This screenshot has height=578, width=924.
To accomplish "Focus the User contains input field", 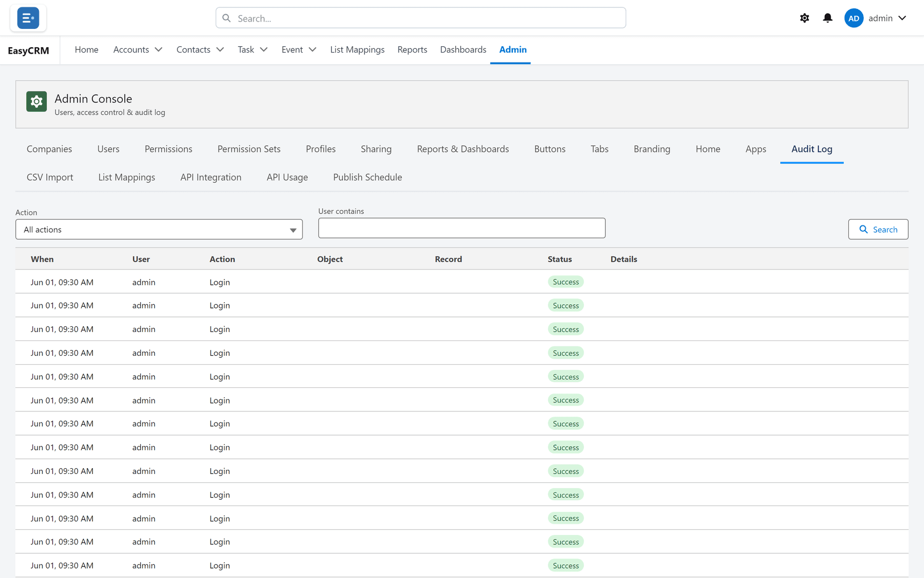I will point(462,228).
